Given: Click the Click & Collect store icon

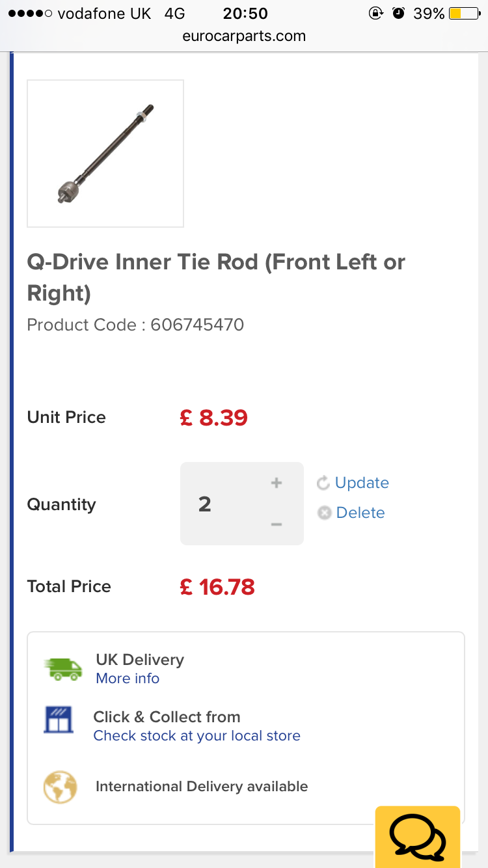Looking at the screenshot, I should [59, 720].
